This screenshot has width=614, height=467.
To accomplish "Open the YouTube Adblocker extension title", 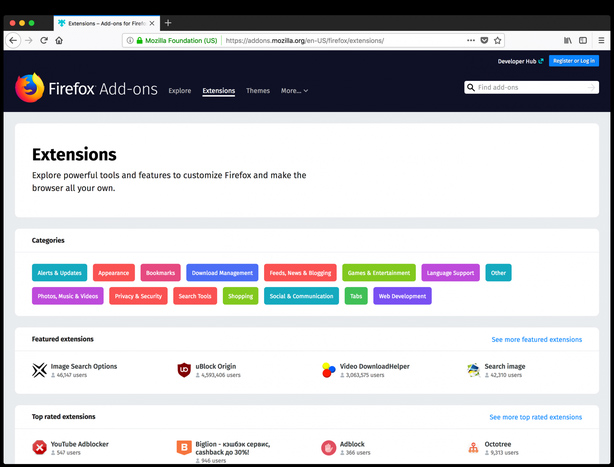I will (79, 444).
